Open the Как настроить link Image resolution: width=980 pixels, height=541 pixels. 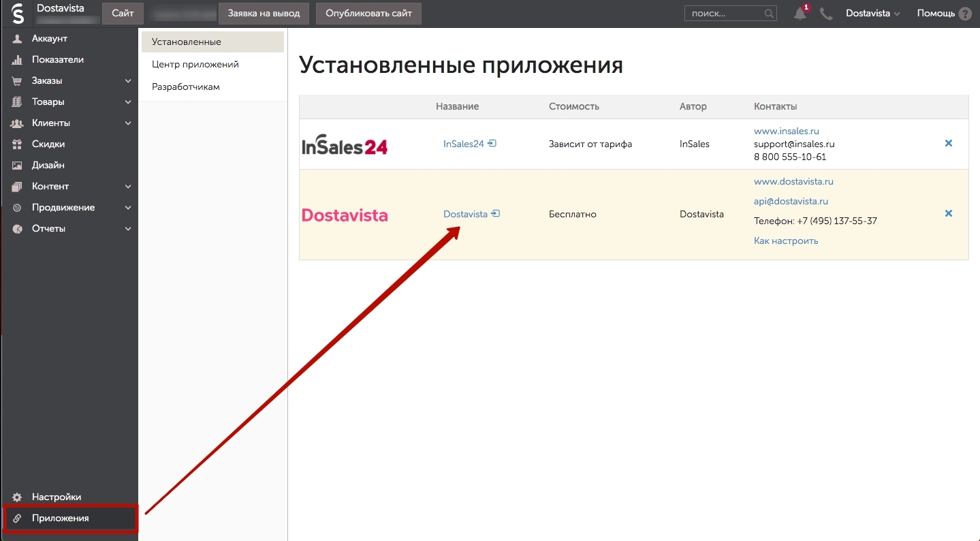coord(786,241)
